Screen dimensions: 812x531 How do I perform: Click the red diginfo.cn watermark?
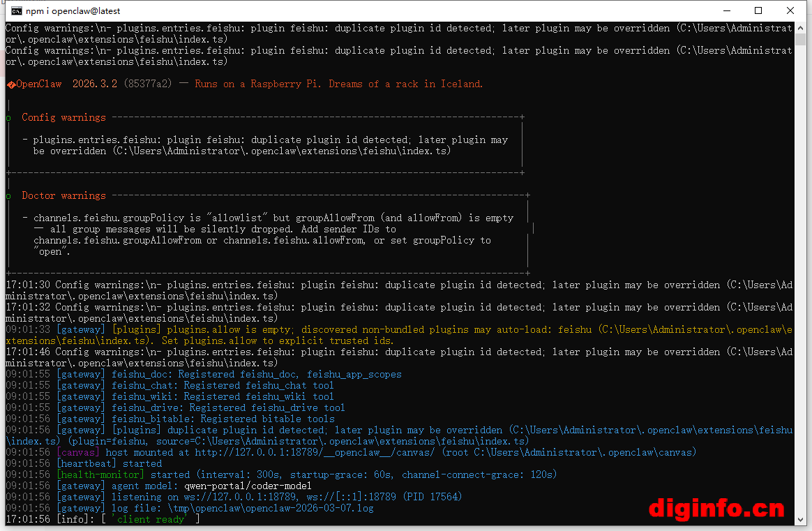716,507
